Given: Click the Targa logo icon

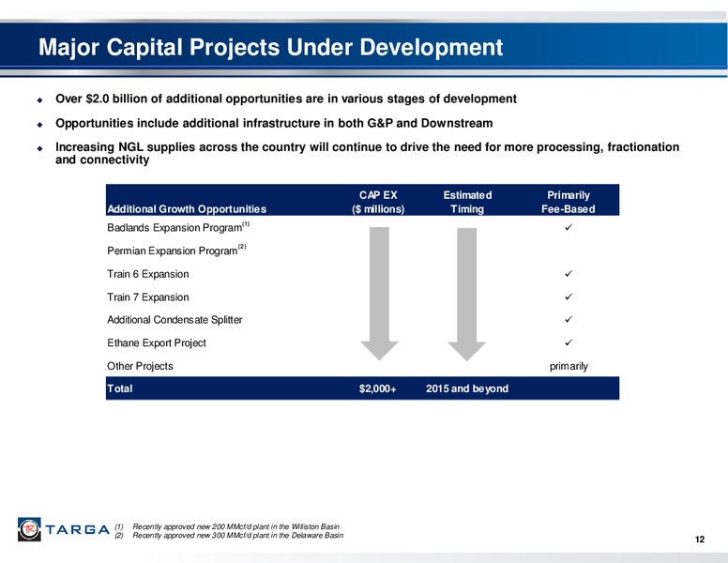Looking at the screenshot, I should tap(29, 529).
